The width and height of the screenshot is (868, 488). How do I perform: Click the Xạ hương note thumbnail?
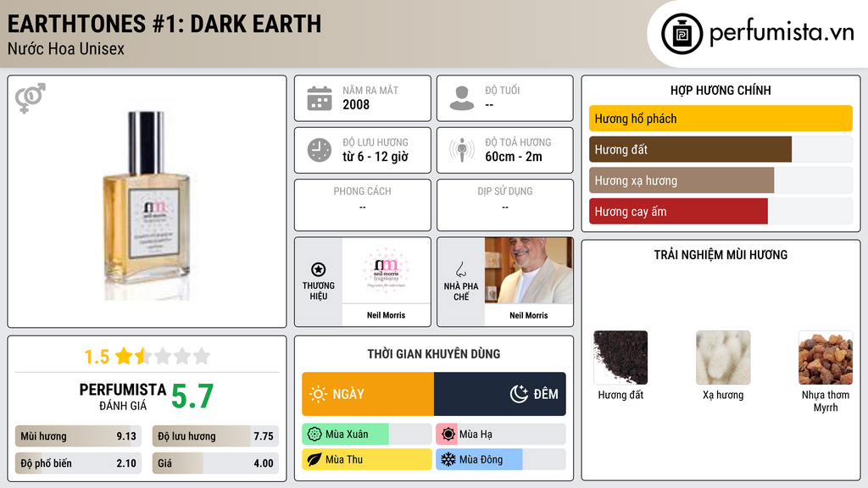(x=723, y=358)
